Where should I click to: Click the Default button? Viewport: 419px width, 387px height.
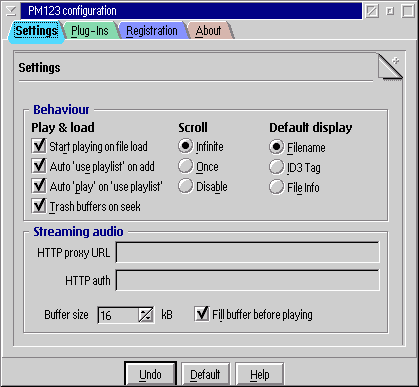coord(205,374)
